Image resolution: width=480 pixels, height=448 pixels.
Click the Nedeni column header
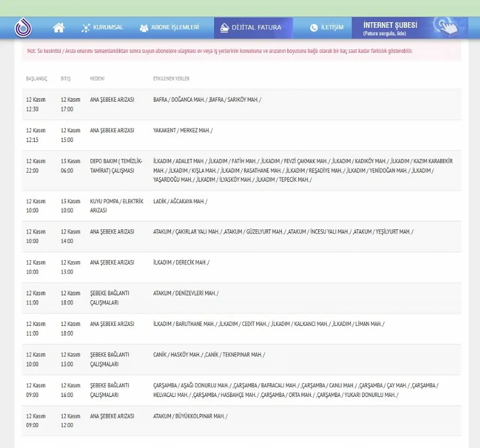click(x=97, y=79)
